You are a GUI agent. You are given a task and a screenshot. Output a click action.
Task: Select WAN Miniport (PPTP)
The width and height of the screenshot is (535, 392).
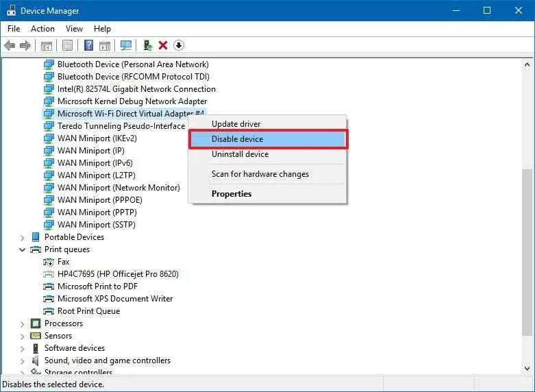[97, 212]
